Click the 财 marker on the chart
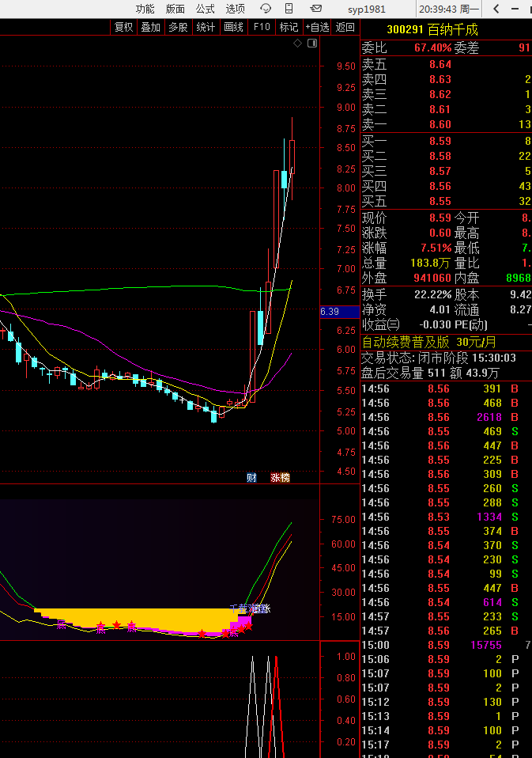532x758 pixels. pyautogui.click(x=251, y=478)
